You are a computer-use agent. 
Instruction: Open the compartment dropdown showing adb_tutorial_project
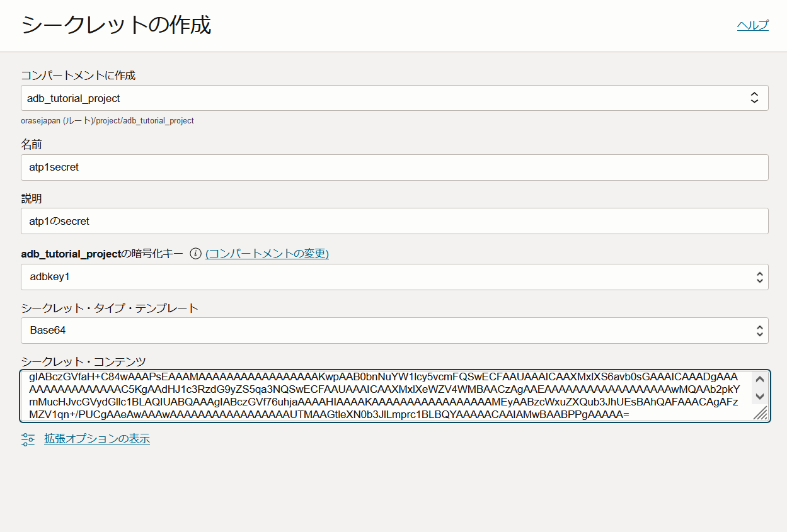coord(394,98)
